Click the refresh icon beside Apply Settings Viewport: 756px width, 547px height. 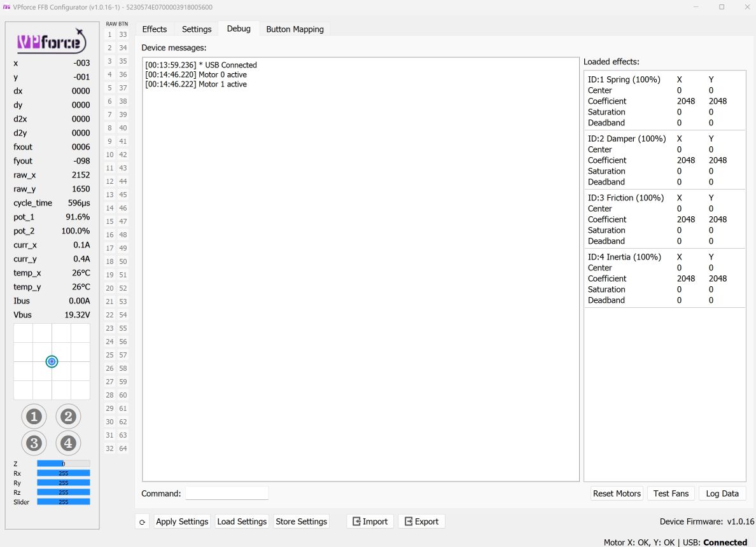tap(143, 521)
